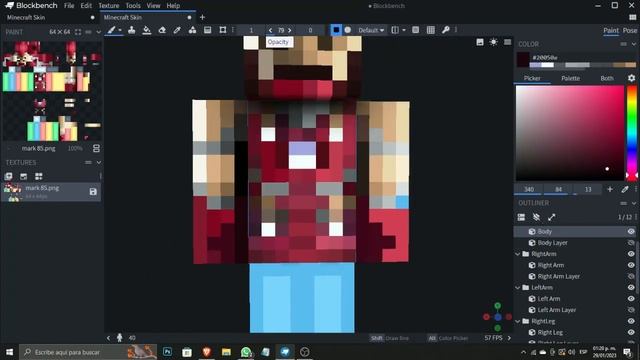Open color panel settings gear
Screen dimensions: 640x360
(631, 78)
